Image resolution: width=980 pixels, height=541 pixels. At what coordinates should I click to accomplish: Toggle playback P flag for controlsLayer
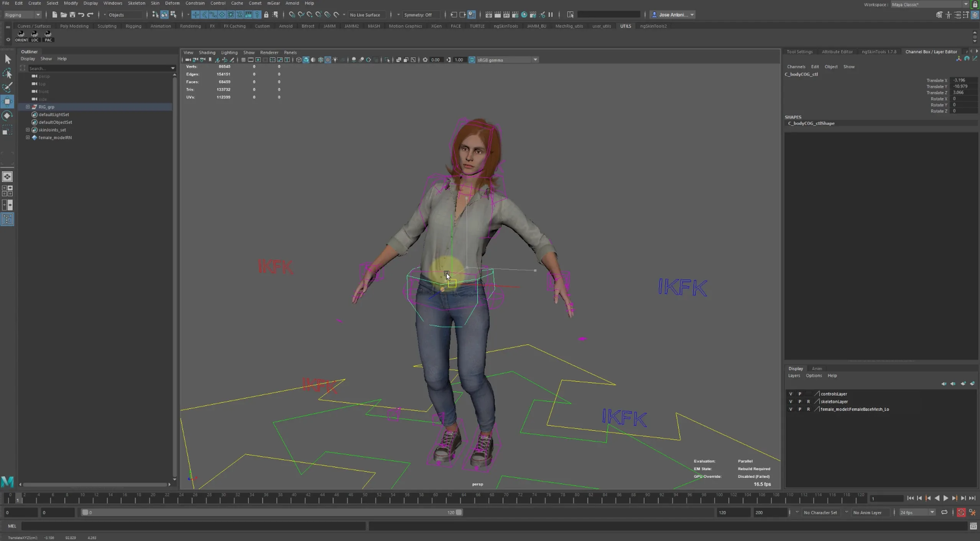coord(800,394)
